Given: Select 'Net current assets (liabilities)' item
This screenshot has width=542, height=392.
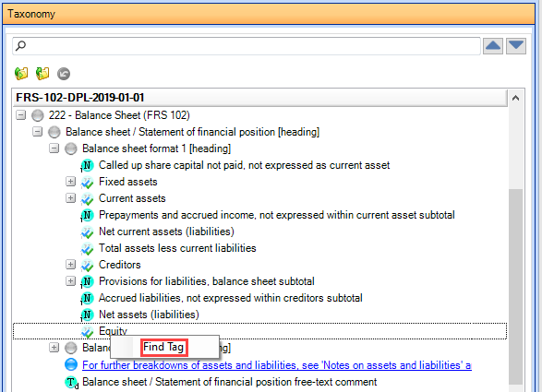Looking at the screenshot, I should (166, 232).
